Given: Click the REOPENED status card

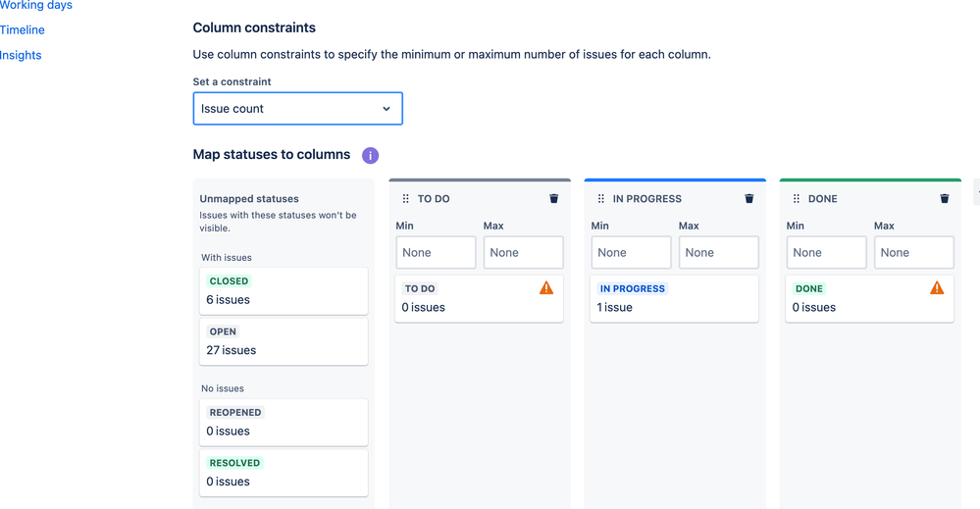Looking at the screenshot, I should click(284, 422).
